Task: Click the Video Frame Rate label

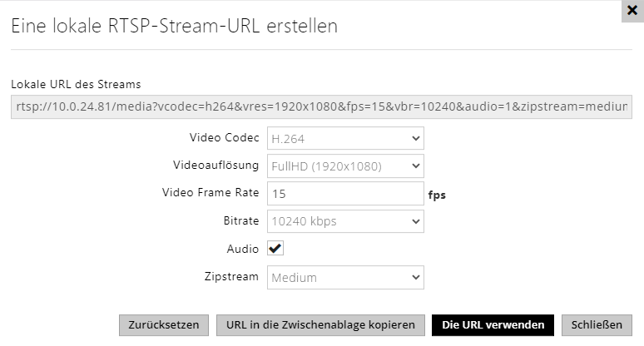Action: tap(211, 193)
